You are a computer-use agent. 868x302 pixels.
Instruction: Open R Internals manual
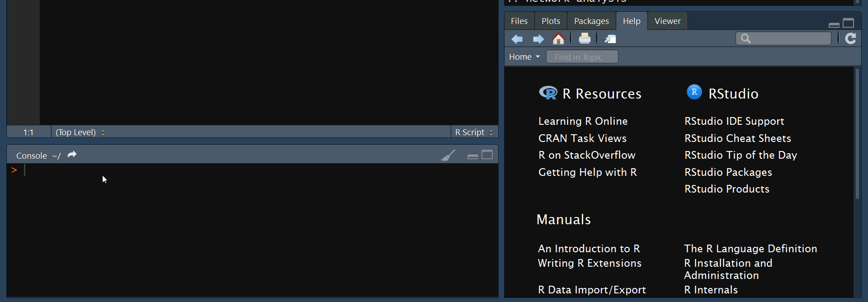pyautogui.click(x=711, y=290)
